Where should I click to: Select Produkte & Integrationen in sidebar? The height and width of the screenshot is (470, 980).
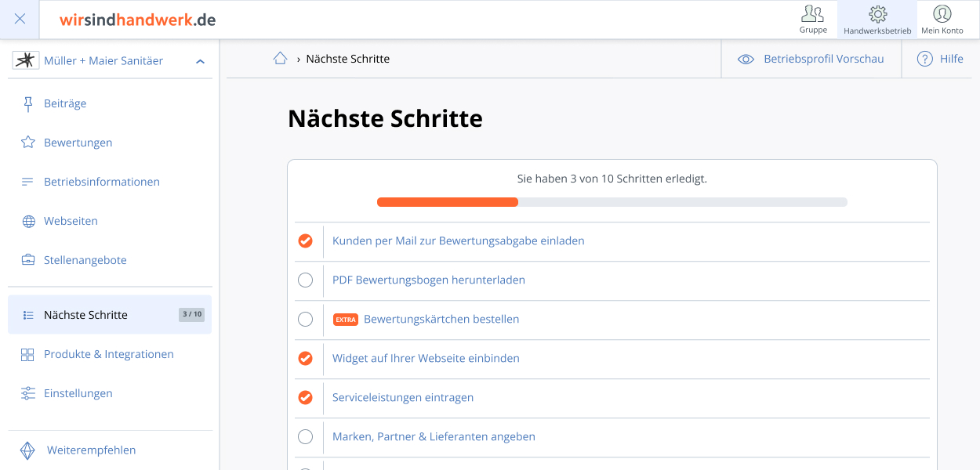coord(108,354)
